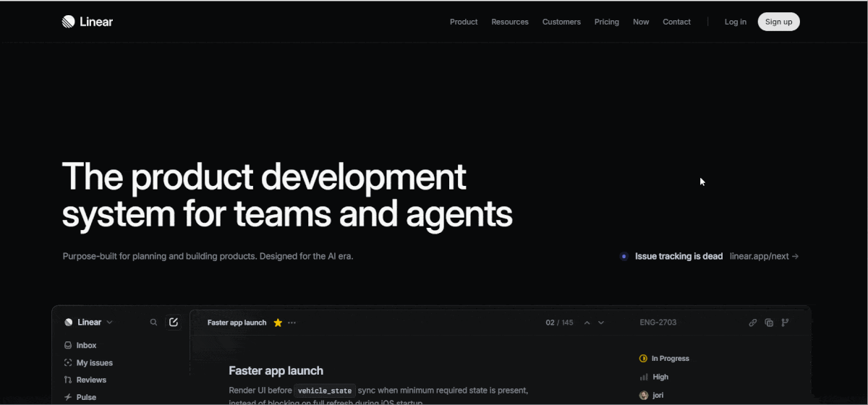Go to next issue with down chevron
Screen dimensions: 868x405
coord(601,323)
